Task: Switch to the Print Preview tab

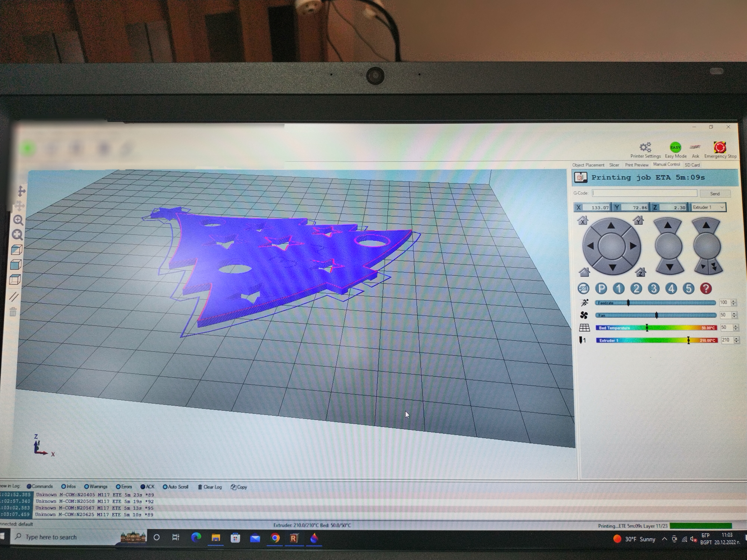Action: 637,165
